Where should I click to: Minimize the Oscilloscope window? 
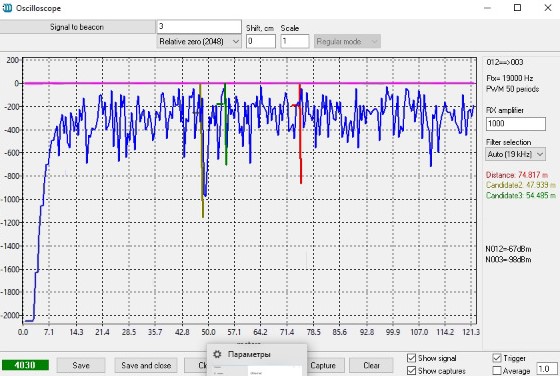pyautogui.click(x=488, y=7)
